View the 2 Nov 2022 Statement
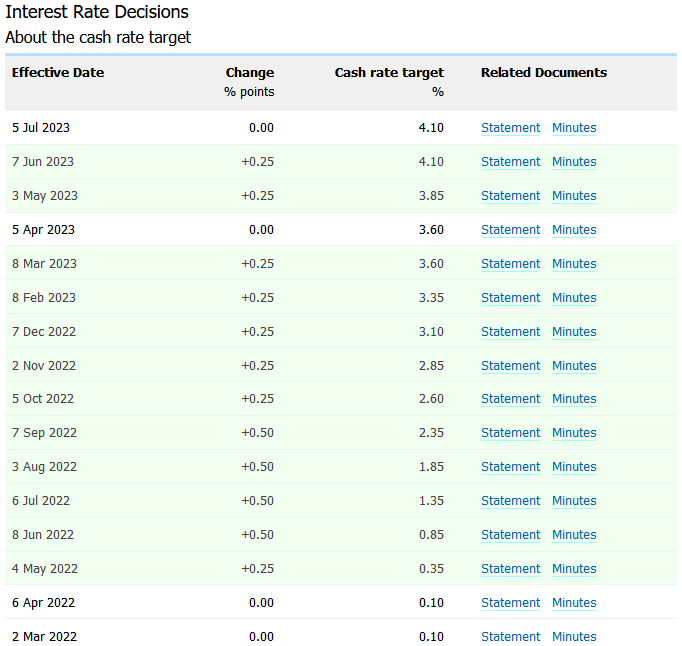The width and height of the screenshot is (682, 646). pos(510,366)
